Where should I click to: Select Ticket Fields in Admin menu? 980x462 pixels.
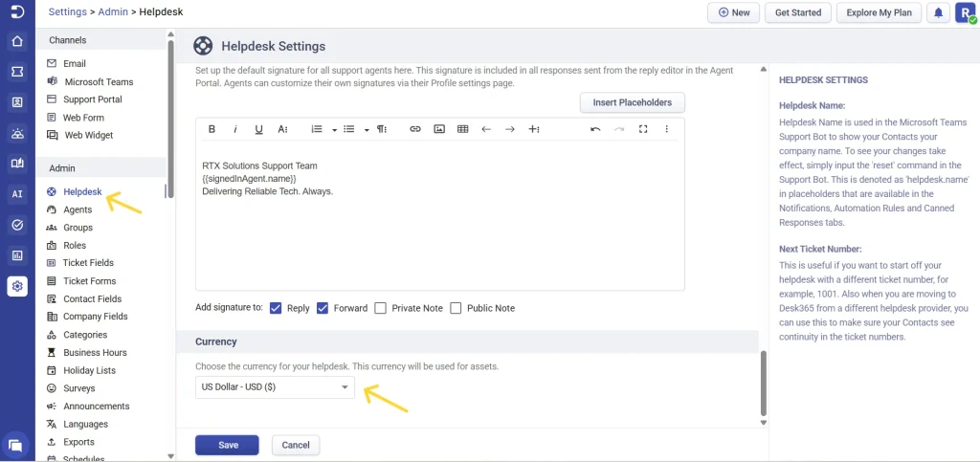(88, 263)
